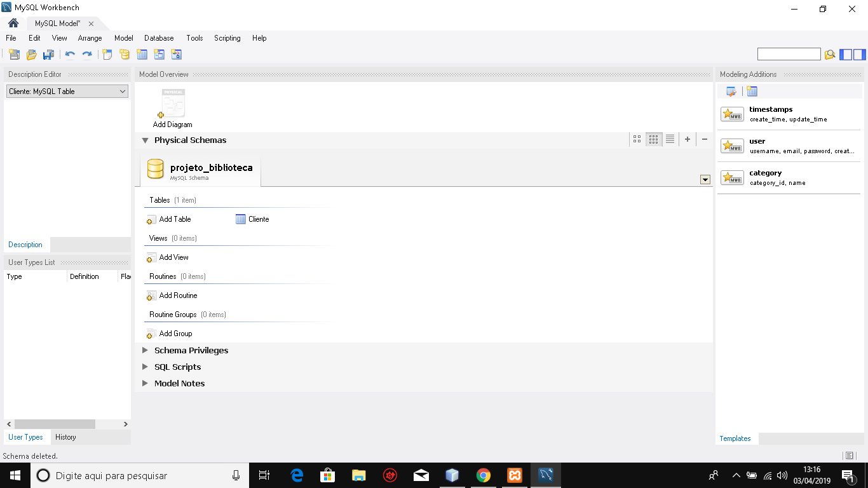This screenshot has height=488, width=868.
Task: Click the Type column header
Action: [36, 276]
